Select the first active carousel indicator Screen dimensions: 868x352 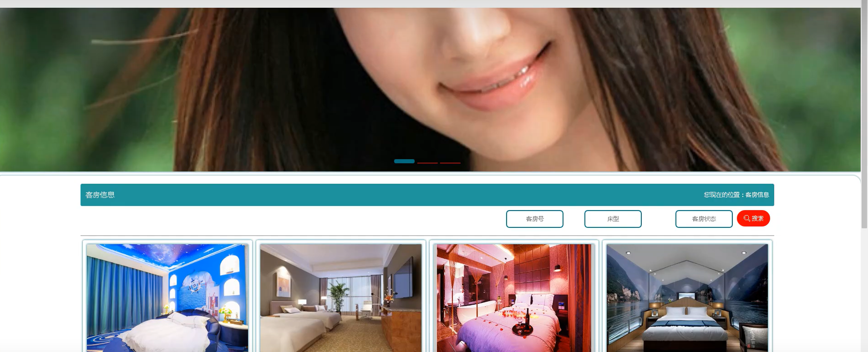[404, 161]
